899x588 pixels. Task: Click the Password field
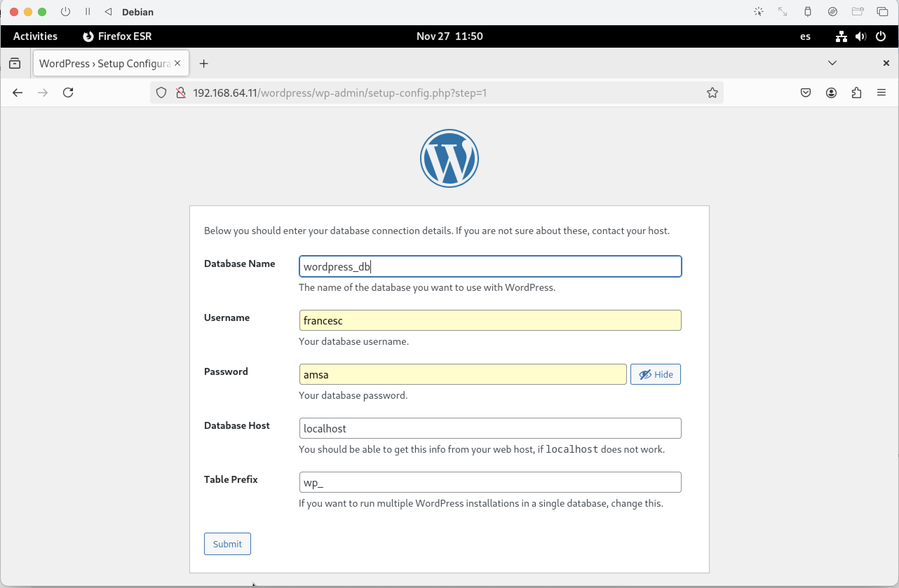click(463, 374)
